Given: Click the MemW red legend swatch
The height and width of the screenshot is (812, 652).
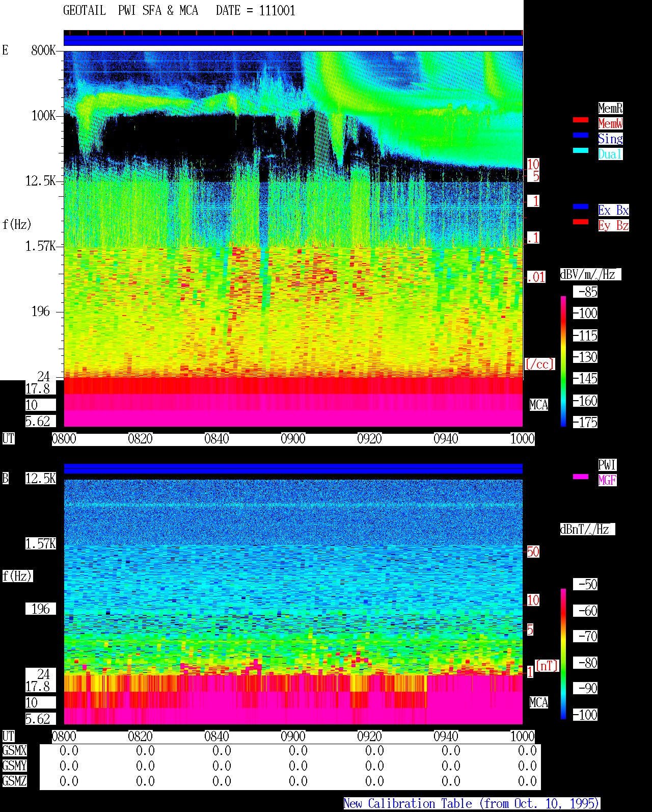Looking at the screenshot, I should 581,120.
